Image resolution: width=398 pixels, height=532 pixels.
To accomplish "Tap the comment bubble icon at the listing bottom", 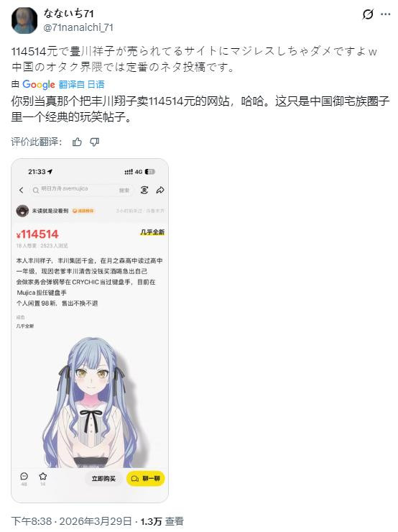I will 24,476.
